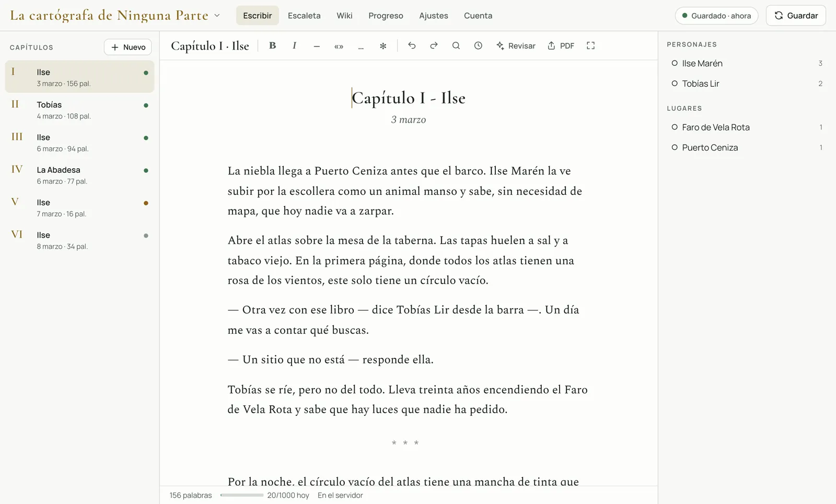Select character Tobías Lir
Screen dimensions: 836x504
(x=747, y=84)
